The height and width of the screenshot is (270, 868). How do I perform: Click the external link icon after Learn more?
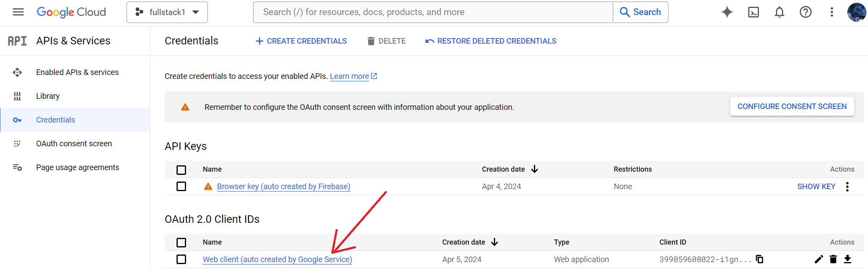374,76
